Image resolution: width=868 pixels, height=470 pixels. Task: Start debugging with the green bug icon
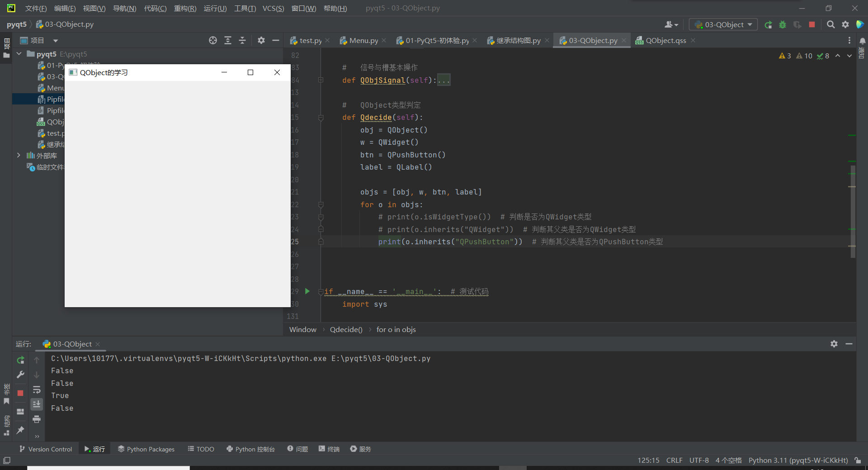[x=783, y=25]
